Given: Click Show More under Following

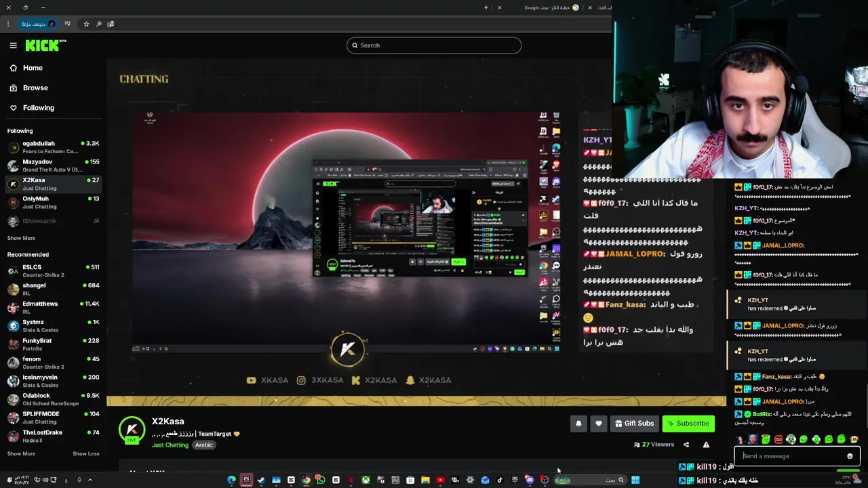Looking at the screenshot, I should click(x=21, y=238).
